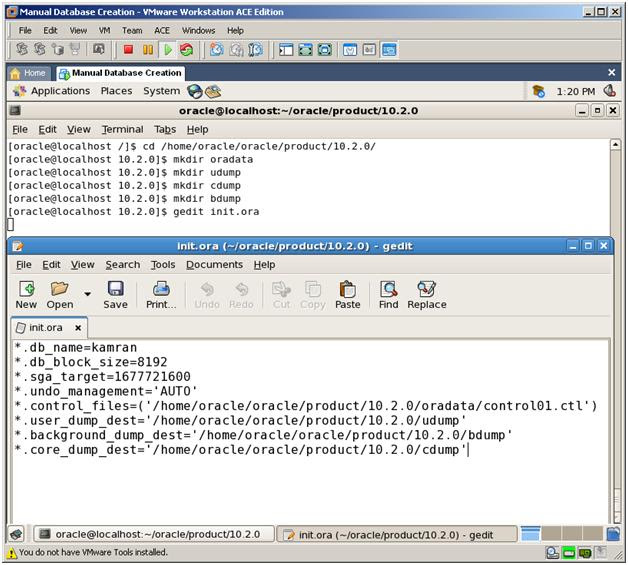Select the Manual Database Creation VM tab
Screen dimensions: 628x565
(121, 73)
